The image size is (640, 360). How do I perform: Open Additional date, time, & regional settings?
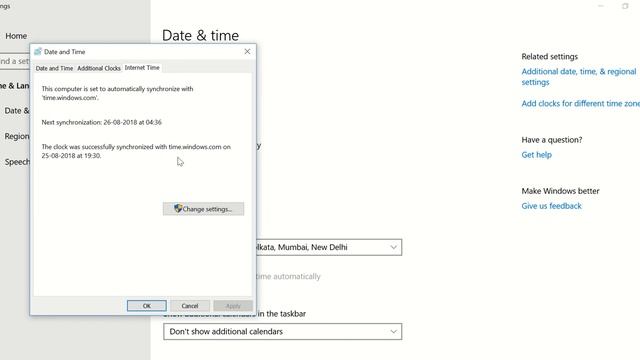(x=579, y=77)
